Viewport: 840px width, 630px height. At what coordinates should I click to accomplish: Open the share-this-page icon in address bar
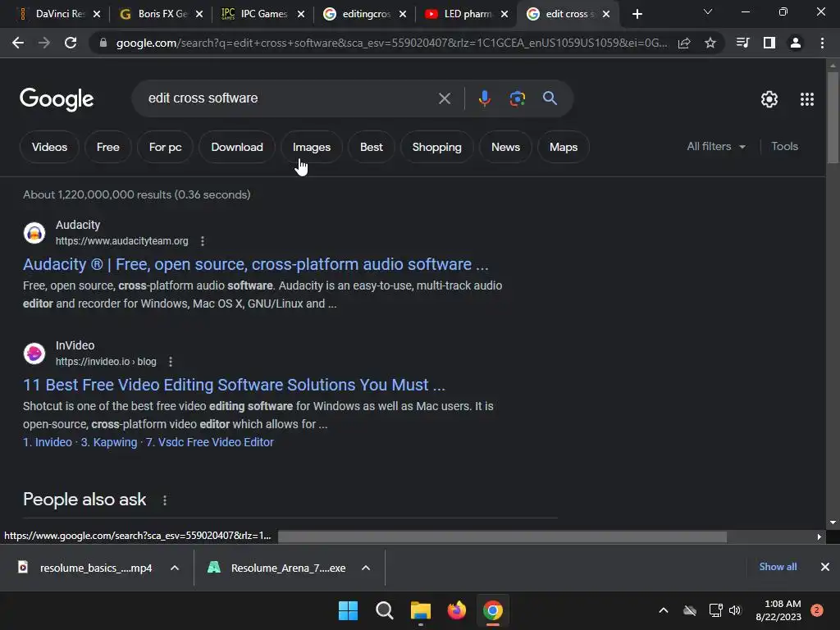click(x=684, y=43)
